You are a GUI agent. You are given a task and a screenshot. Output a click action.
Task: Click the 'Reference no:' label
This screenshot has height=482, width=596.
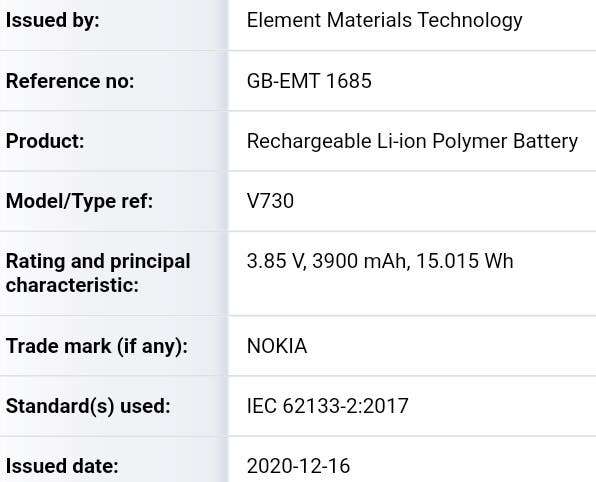(x=70, y=81)
